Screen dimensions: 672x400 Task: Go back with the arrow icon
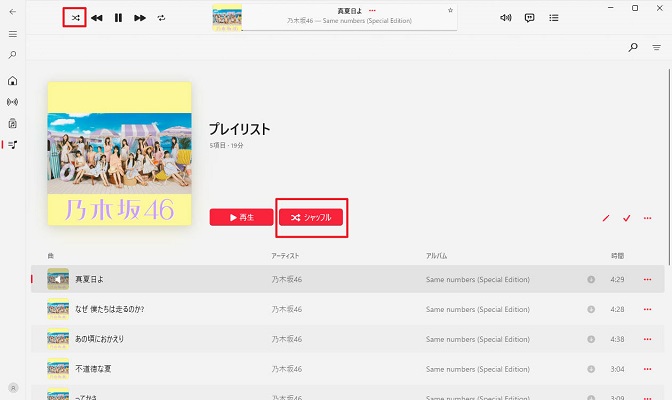click(x=12, y=12)
